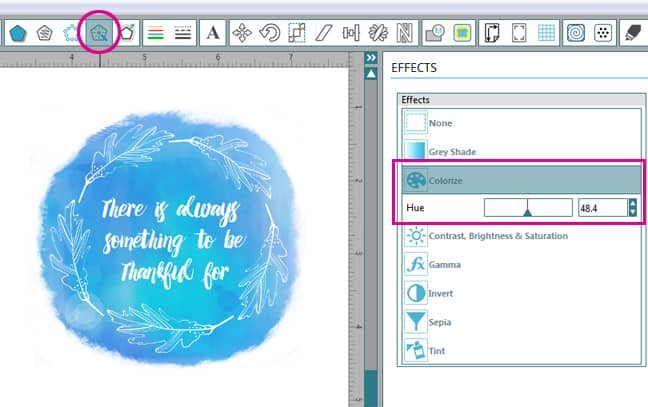The width and height of the screenshot is (648, 407).
Task: Choose the Gamma effect
Action: (446, 265)
